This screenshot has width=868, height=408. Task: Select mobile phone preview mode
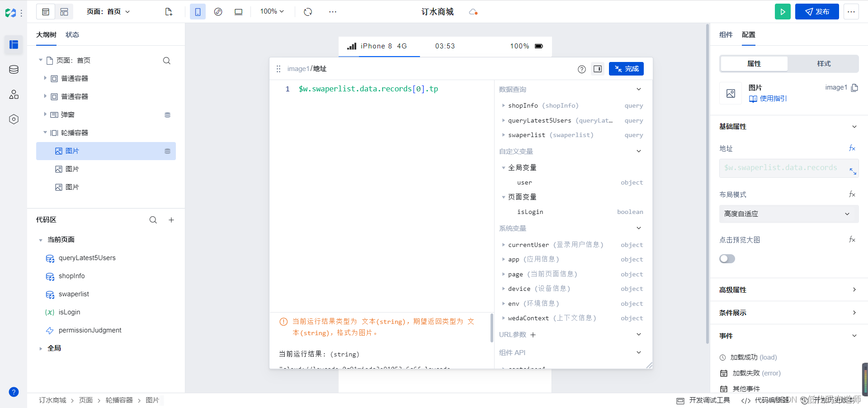click(198, 12)
